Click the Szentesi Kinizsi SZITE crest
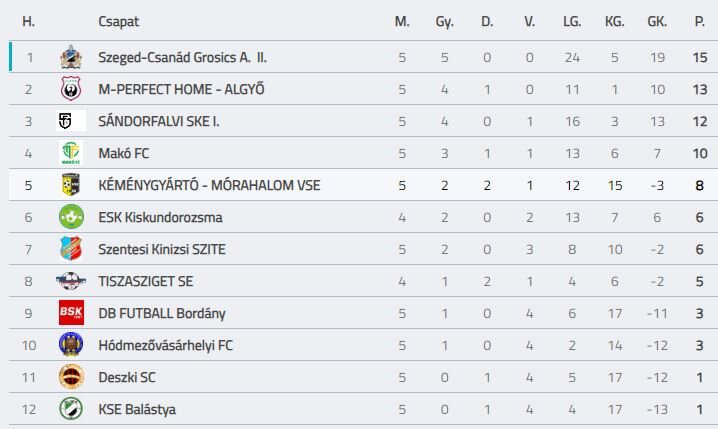 click(70, 249)
